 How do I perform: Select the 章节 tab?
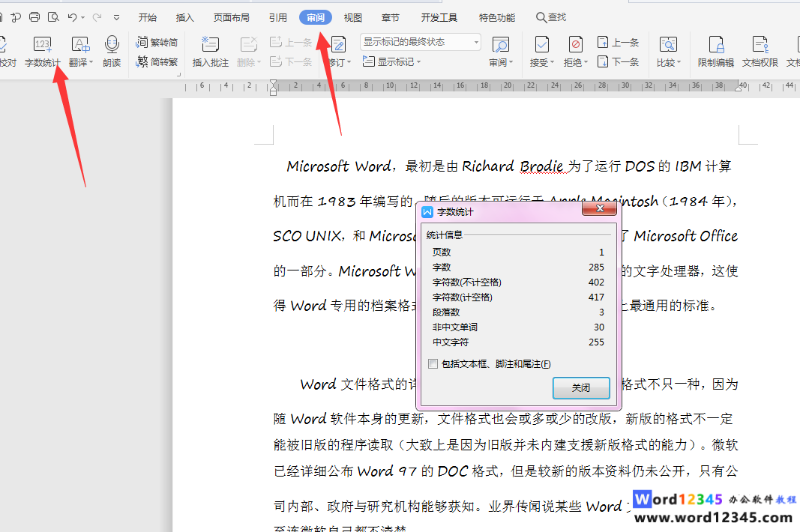pyautogui.click(x=391, y=17)
